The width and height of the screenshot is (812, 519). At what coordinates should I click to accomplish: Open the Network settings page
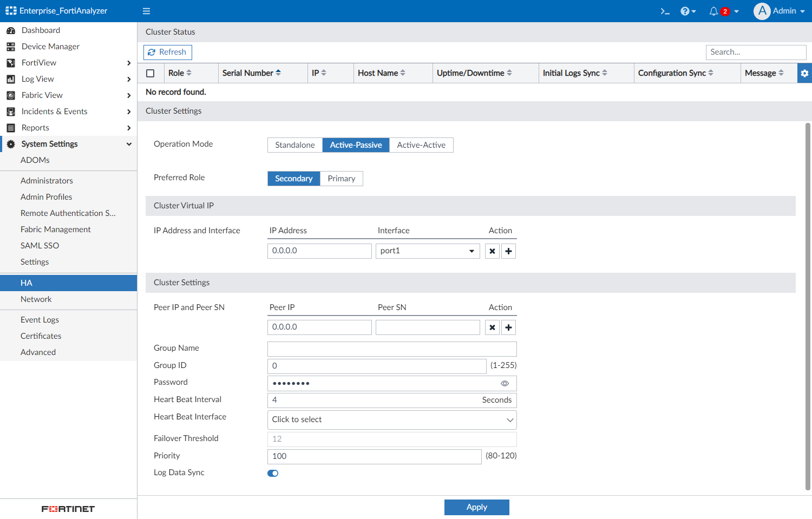tap(36, 299)
